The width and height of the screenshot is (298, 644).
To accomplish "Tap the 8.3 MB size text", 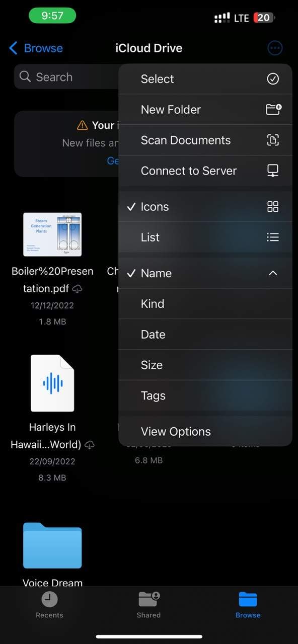I will pos(52,477).
